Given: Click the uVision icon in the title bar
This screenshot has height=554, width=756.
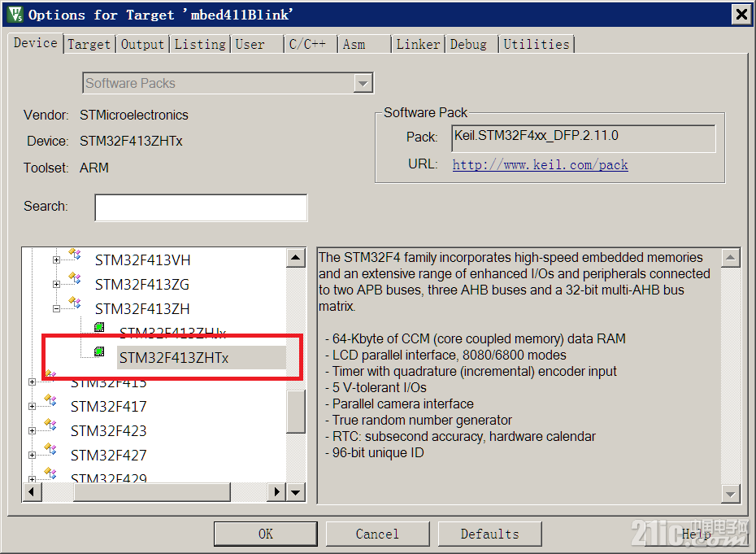Looking at the screenshot, I should coord(15,15).
